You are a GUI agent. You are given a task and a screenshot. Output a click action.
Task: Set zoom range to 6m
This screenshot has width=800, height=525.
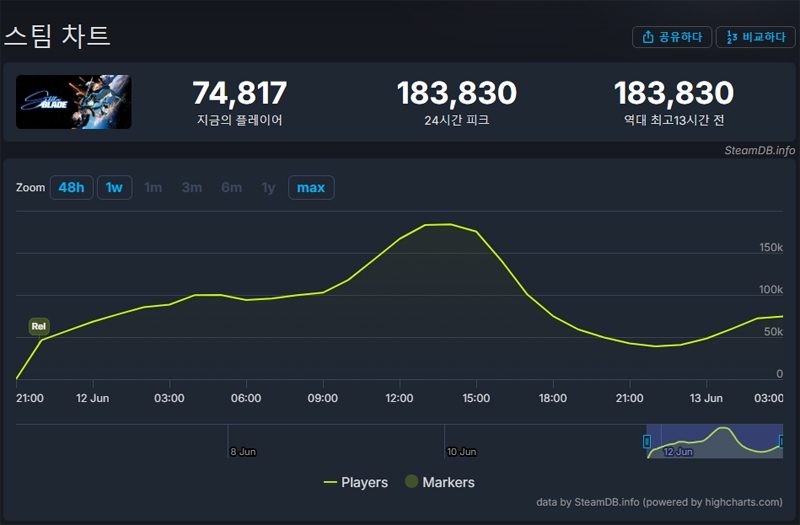tap(232, 187)
